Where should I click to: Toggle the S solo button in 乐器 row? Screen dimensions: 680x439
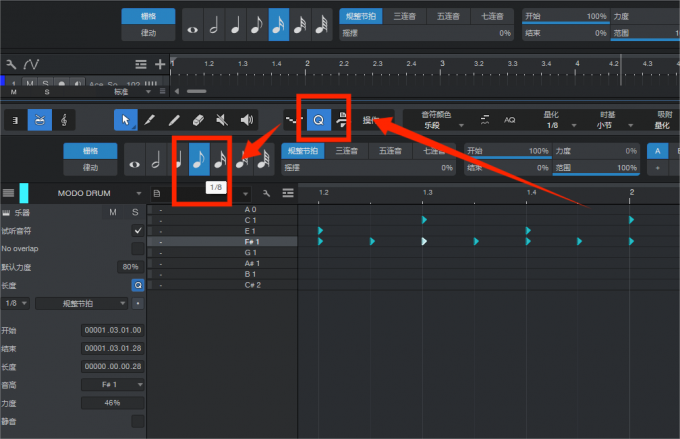[135, 212]
